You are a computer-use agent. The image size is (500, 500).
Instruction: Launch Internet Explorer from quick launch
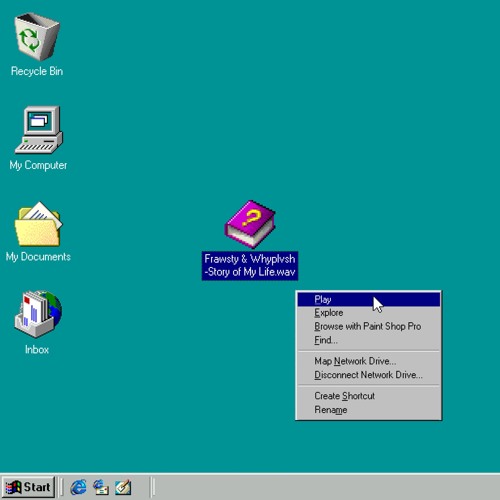click(x=78, y=487)
